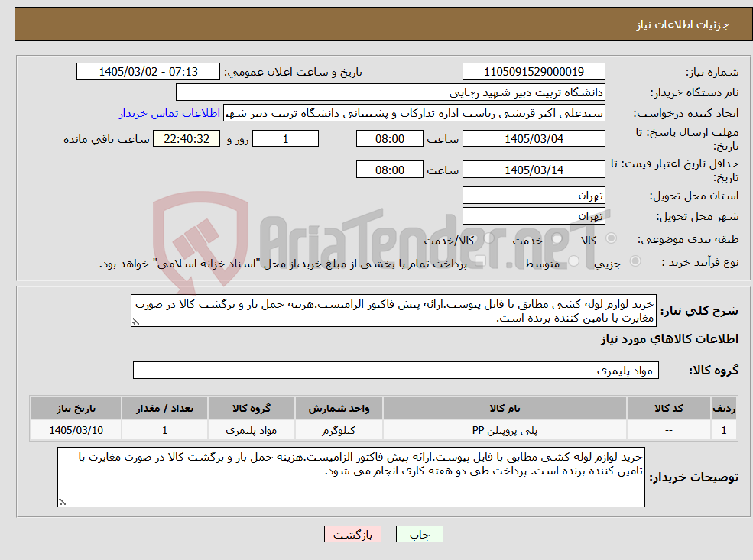Click announcement date field 1405/03/02 - 07:13
The image size is (753, 560).
[x=148, y=72]
